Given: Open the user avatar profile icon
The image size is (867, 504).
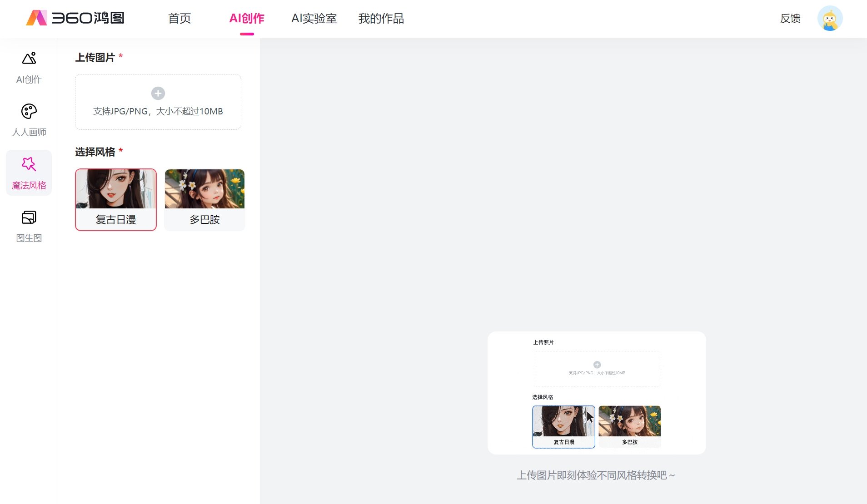Looking at the screenshot, I should coord(830,19).
